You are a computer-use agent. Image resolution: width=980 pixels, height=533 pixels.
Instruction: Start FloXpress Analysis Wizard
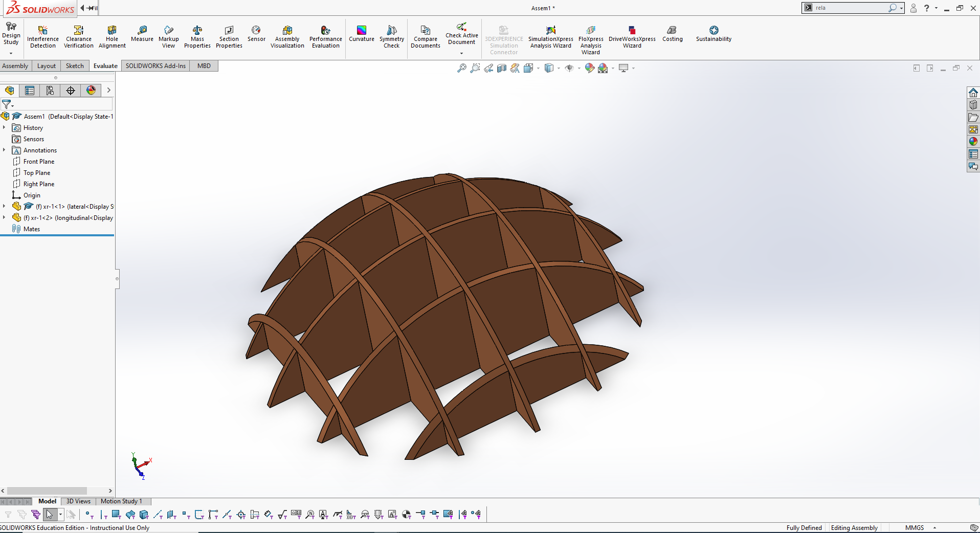(x=591, y=40)
